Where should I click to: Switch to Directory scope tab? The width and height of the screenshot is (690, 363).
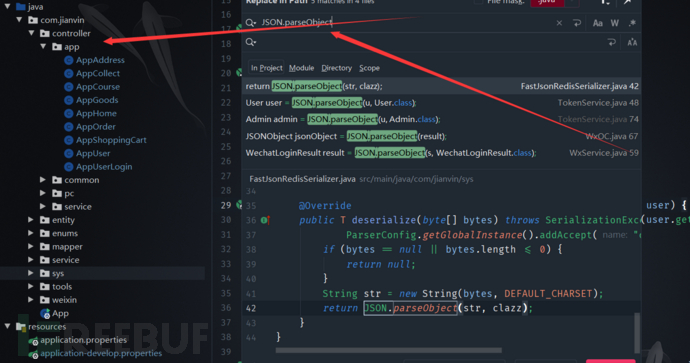click(x=337, y=68)
